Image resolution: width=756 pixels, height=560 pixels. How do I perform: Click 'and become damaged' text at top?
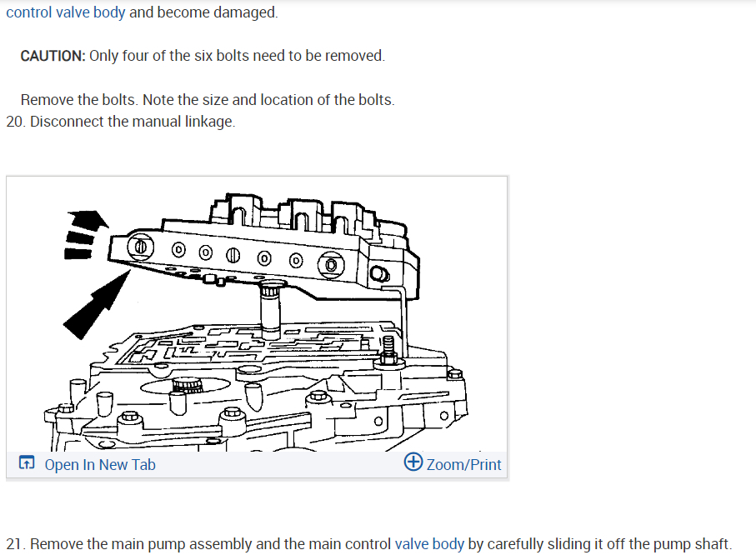(x=203, y=12)
